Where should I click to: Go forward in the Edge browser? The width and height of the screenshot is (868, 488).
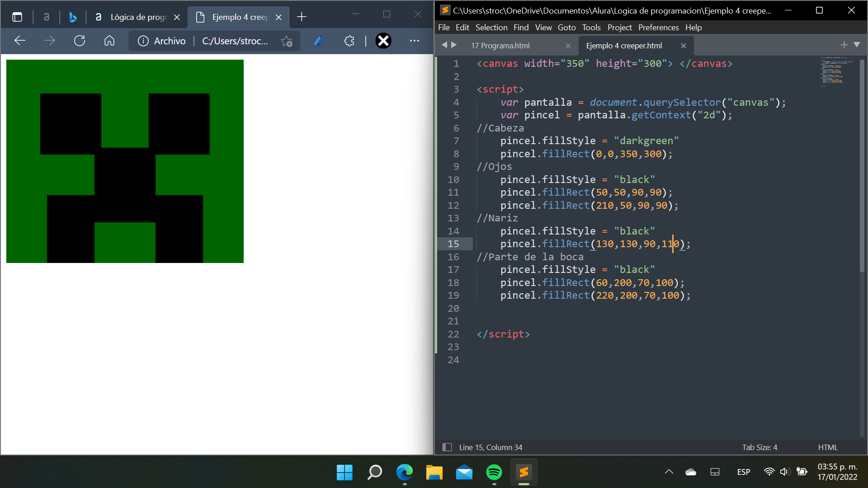click(x=50, y=41)
